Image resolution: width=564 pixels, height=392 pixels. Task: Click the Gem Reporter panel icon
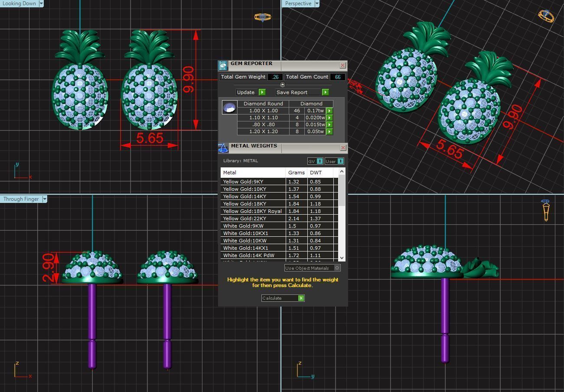pyautogui.click(x=222, y=65)
